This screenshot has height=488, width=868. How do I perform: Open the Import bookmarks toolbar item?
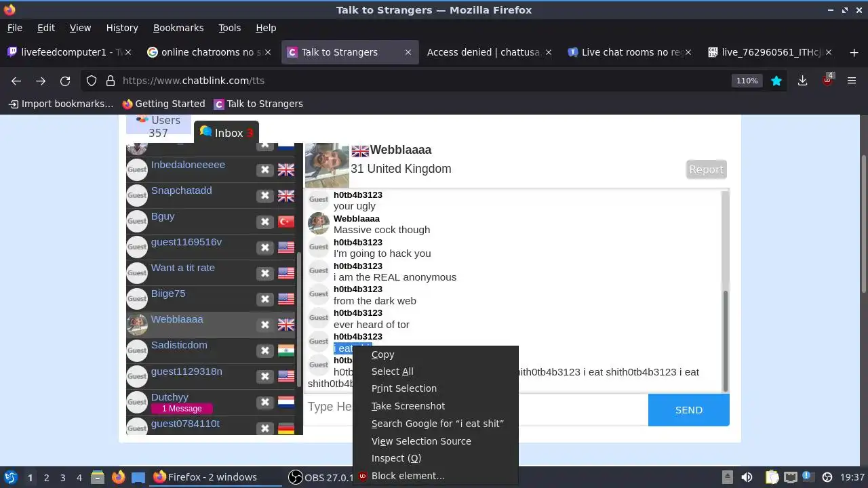61,104
